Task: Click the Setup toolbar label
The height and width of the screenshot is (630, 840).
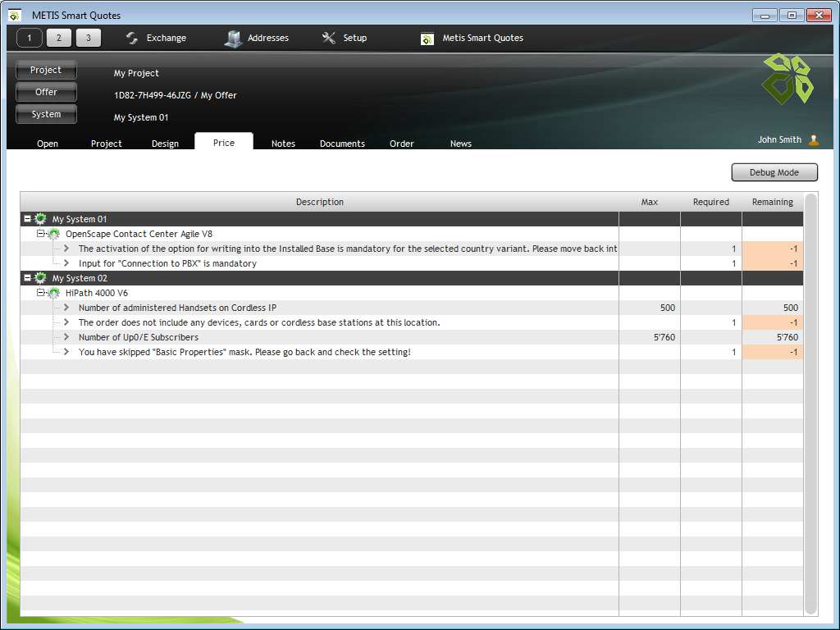Action: click(355, 38)
